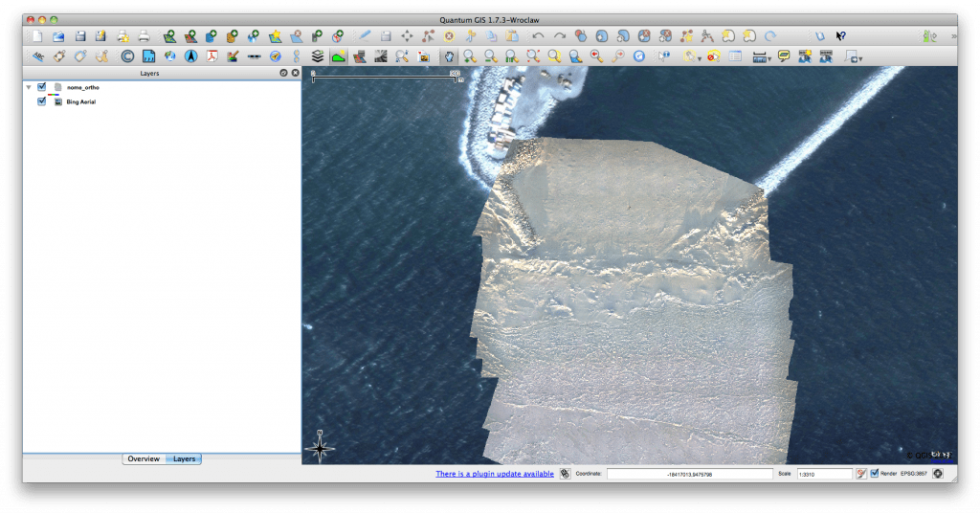Click Zoom Full extent icon
Screen dimensions: 980x513
coord(533,56)
